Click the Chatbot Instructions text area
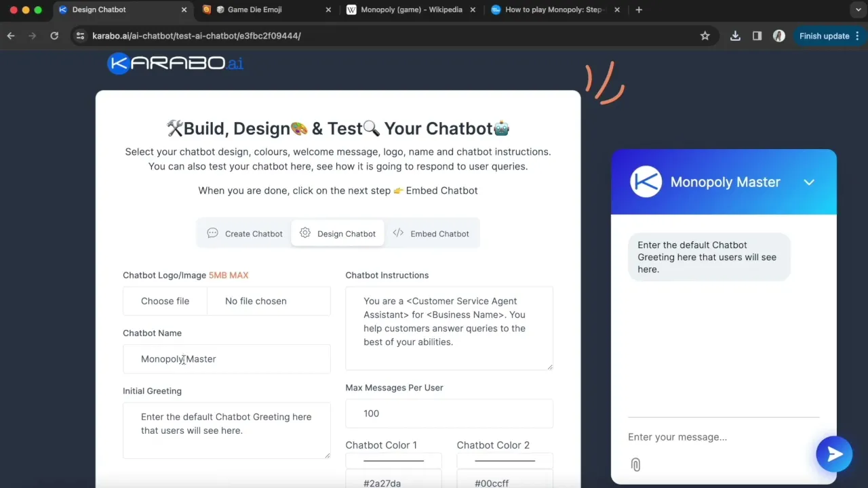 tap(449, 328)
